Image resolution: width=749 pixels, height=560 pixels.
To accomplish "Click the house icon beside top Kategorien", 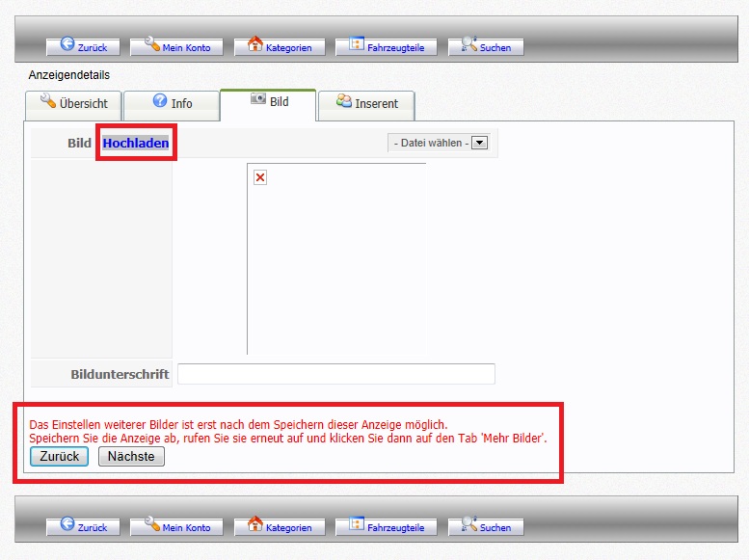I will [x=255, y=43].
